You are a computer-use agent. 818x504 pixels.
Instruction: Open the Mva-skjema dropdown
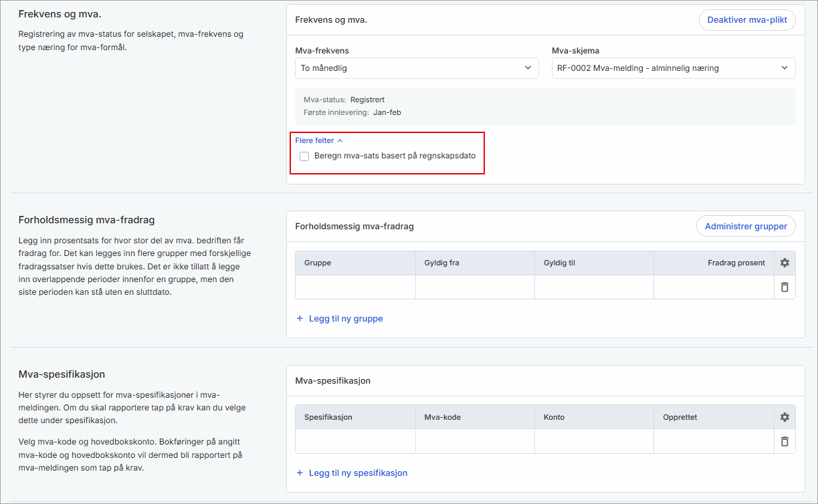673,68
